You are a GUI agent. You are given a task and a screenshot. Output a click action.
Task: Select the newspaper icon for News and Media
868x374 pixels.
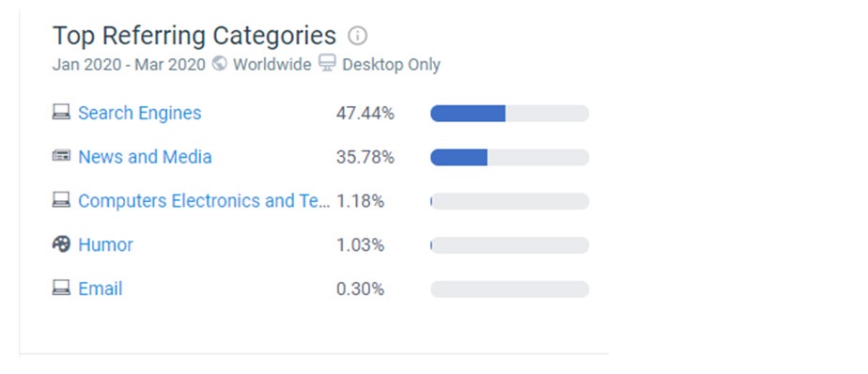coord(61,156)
